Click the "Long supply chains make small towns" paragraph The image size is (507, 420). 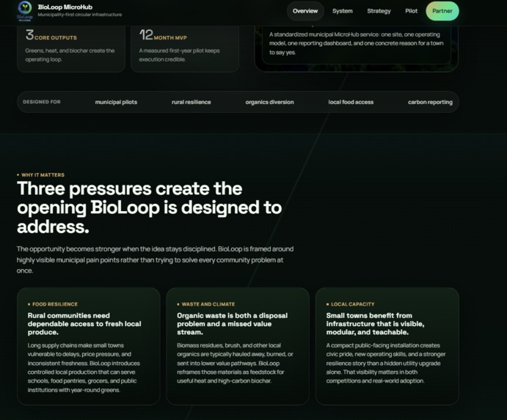(84, 368)
